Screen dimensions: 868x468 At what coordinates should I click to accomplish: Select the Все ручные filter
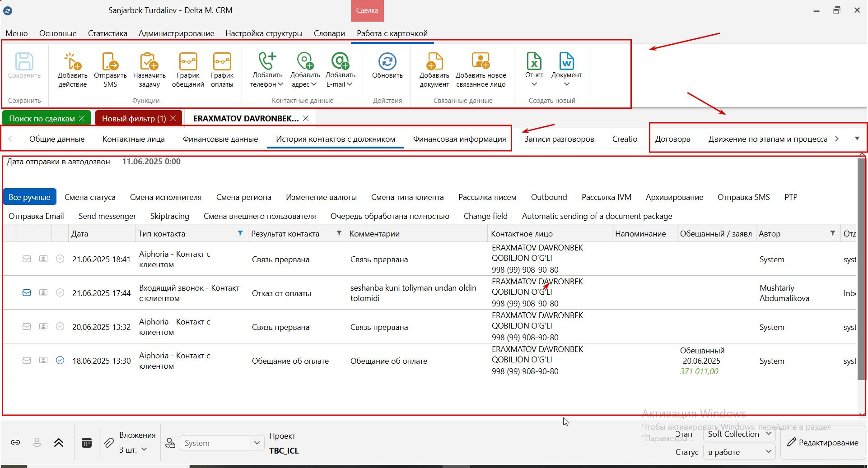point(30,197)
